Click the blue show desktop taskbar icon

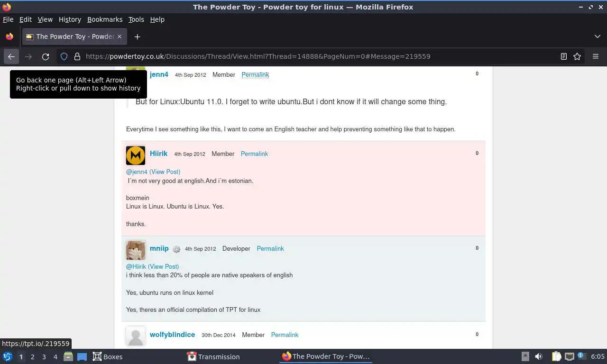pyautogui.click(x=82, y=356)
